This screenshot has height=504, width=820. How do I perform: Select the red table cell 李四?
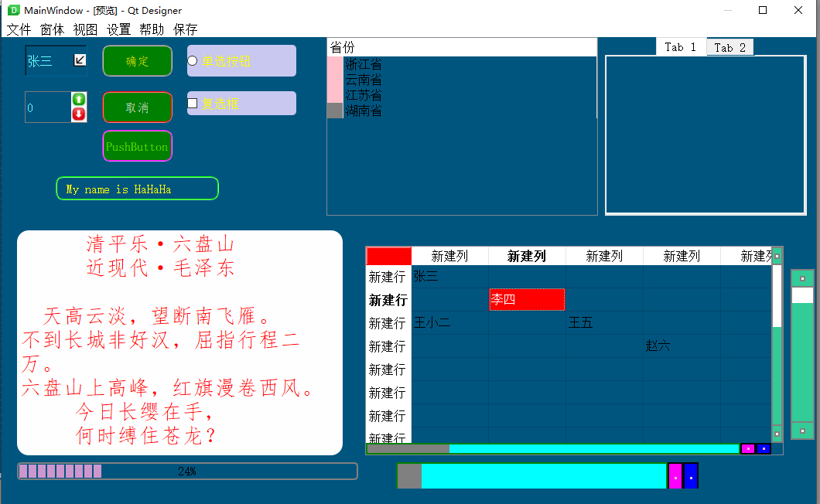pyautogui.click(x=527, y=300)
